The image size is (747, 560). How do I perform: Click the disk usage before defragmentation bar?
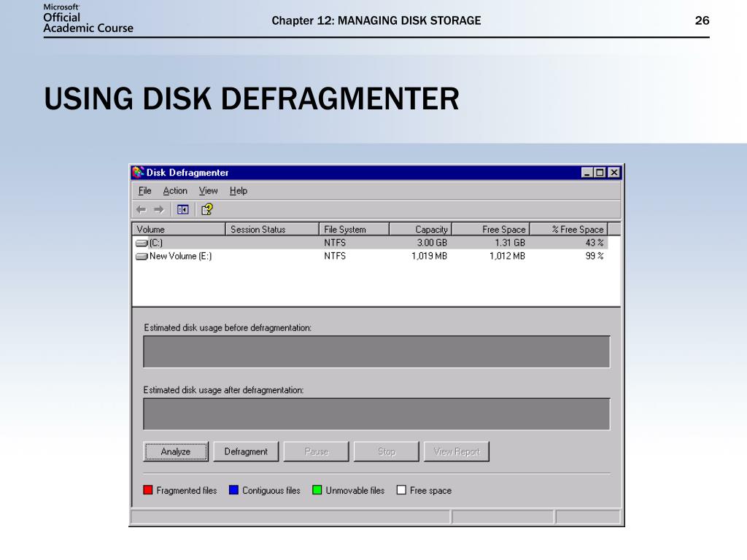[x=376, y=352]
